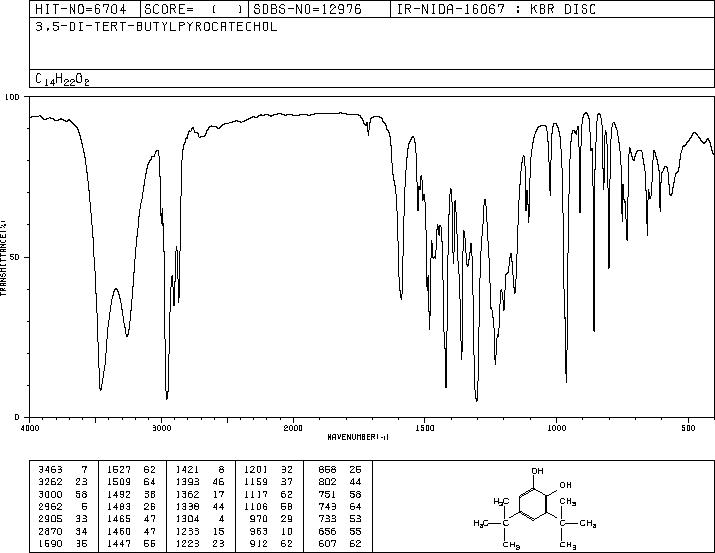Select peak table entry 607
Image resolution: width=715 pixels, height=553 pixels.
pos(340,544)
